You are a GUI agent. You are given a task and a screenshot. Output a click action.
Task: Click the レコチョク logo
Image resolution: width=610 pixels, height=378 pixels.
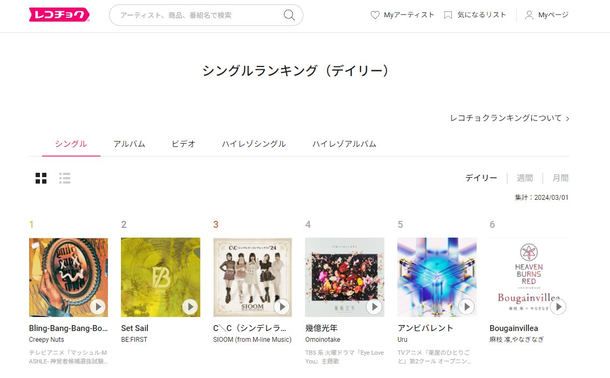[x=59, y=15]
